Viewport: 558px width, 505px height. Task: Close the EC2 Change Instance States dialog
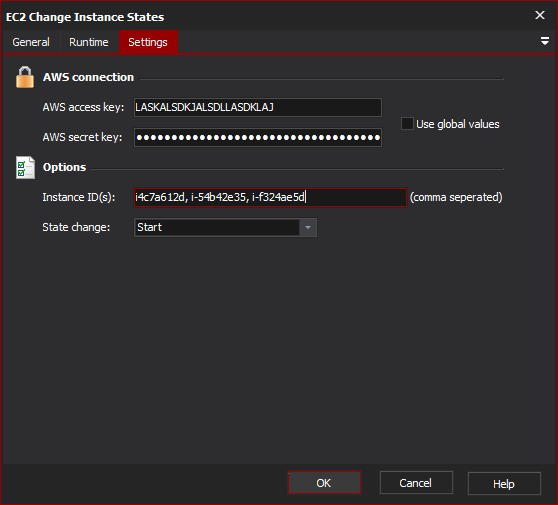click(540, 15)
